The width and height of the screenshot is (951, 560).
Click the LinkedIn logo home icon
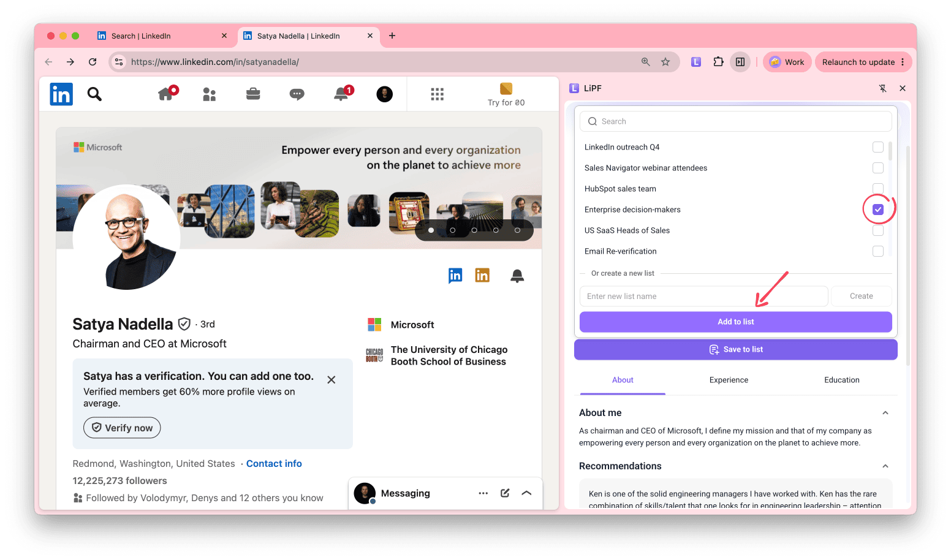tap(61, 94)
